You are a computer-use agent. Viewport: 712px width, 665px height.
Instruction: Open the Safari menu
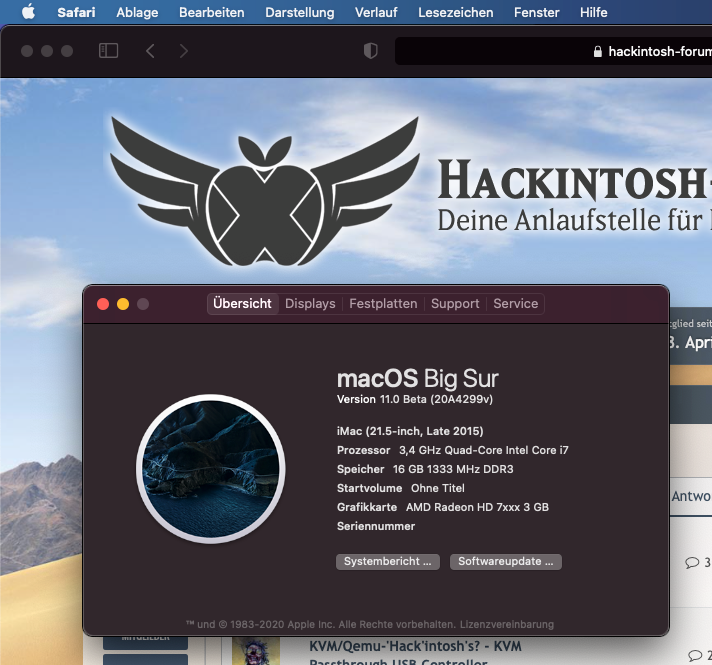76,12
